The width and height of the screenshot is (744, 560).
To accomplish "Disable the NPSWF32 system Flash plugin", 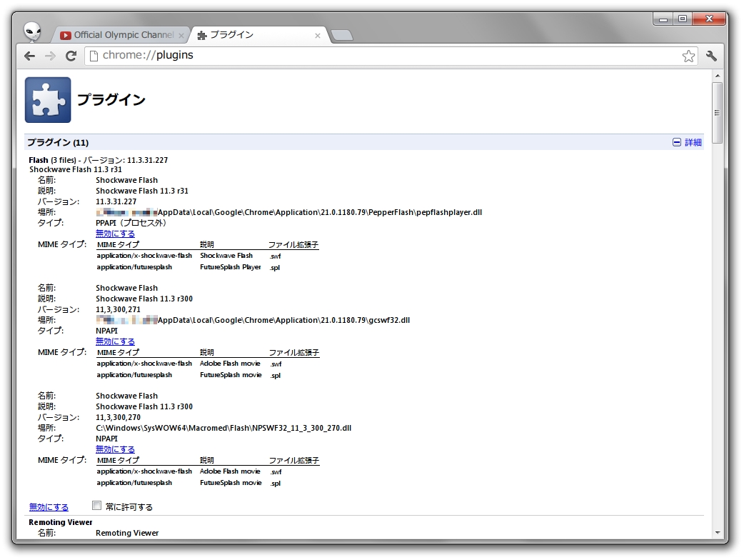I will coord(115,449).
